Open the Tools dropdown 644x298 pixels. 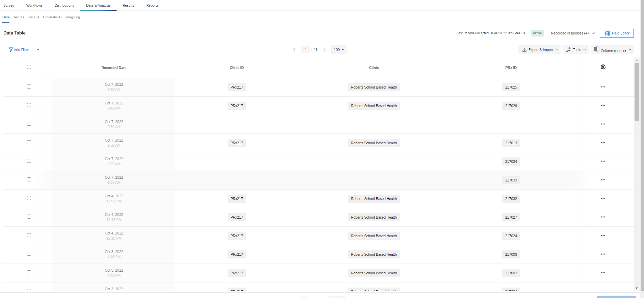[x=576, y=50]
